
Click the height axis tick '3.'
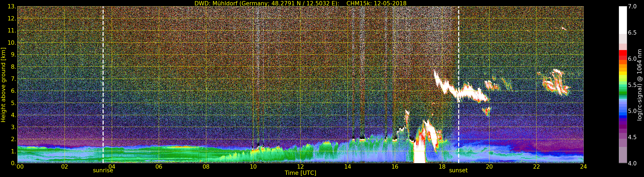[13, 127]
